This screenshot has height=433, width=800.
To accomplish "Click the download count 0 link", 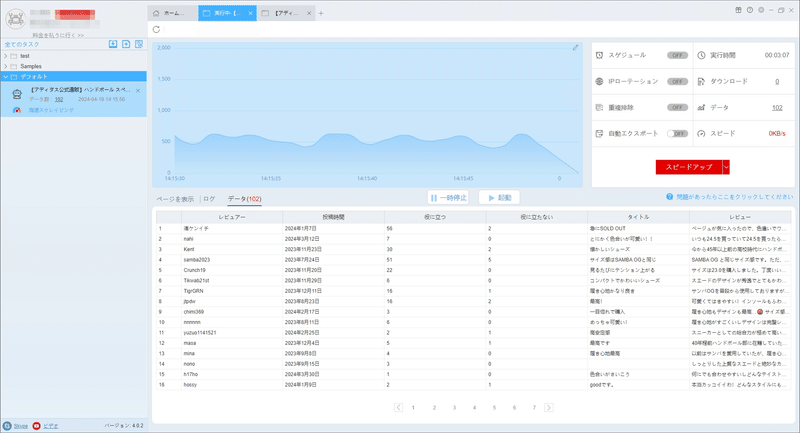I will tap(777, 82).
